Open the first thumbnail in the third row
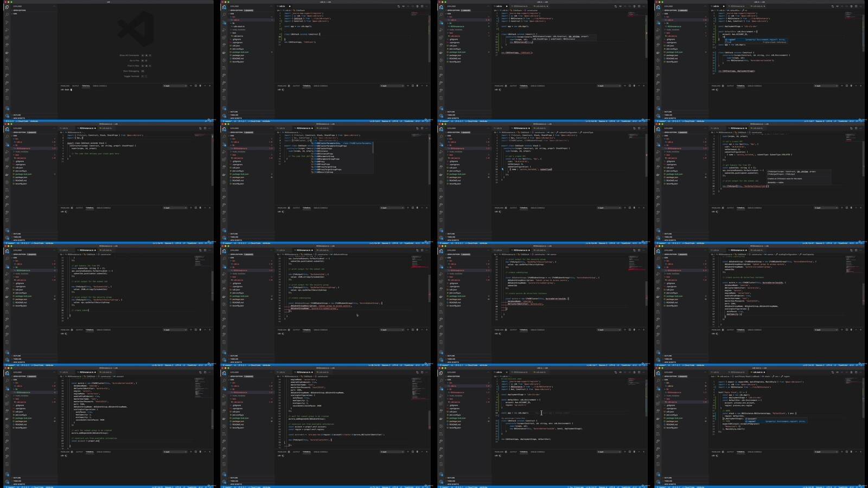 click(x=108, y=305)
